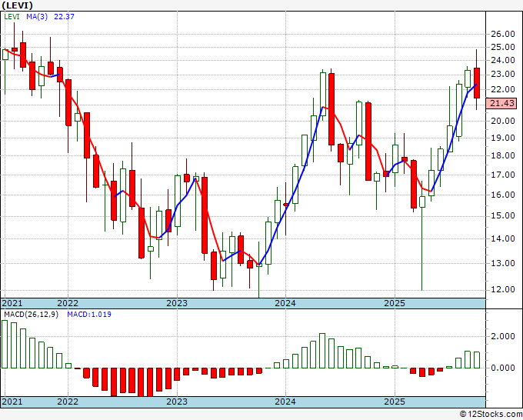Click the MA(3) legend label
This screenshot has height=420, width=523.
[37, 17]
